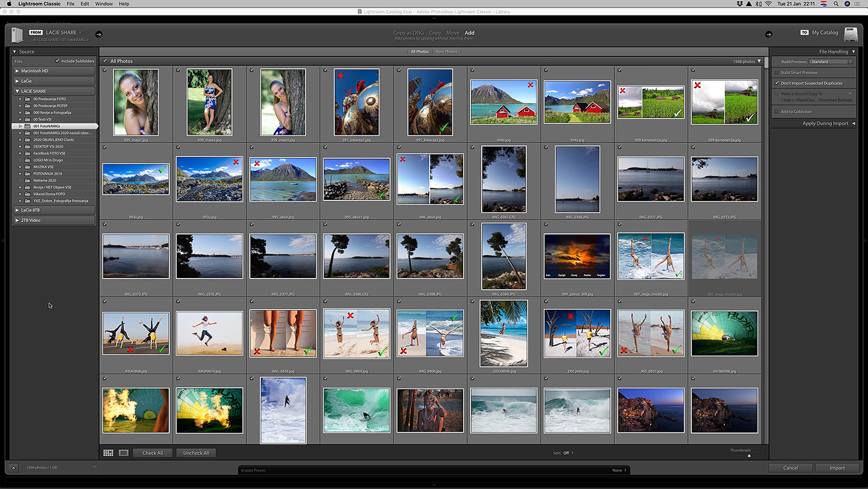Toggle the Include Subfolders checkbox
Image resolution: width=868 pixels, height=489 pixels.
point(58,61)
